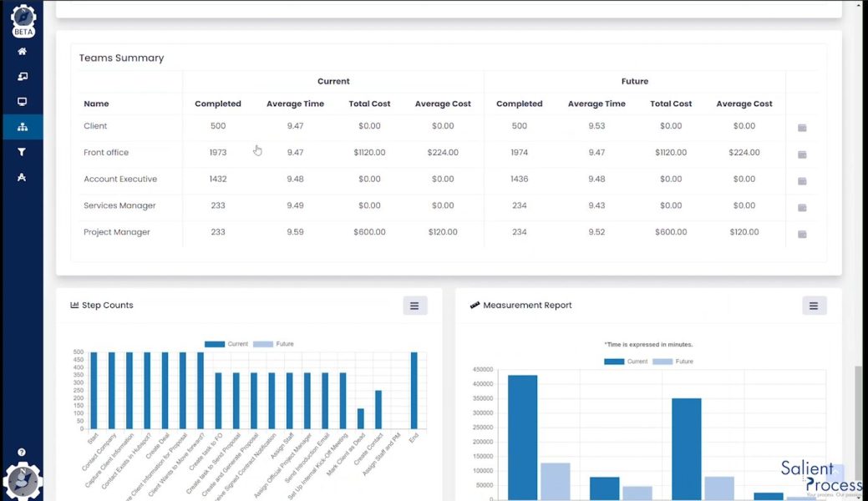The image size is (868, 501).
Task: Expand details for the Front office row
Action: pos(802,154)
